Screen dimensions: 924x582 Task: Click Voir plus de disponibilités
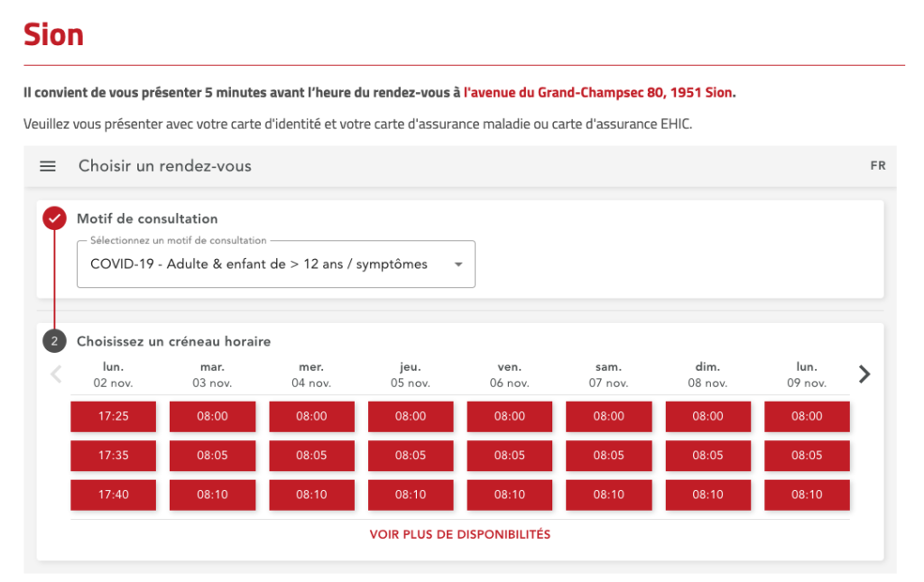(x=459, y=534)
